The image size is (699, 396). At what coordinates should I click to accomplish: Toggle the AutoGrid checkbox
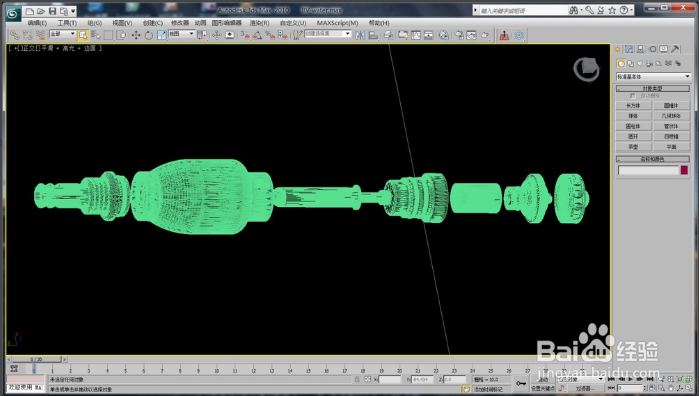[632, 96]
